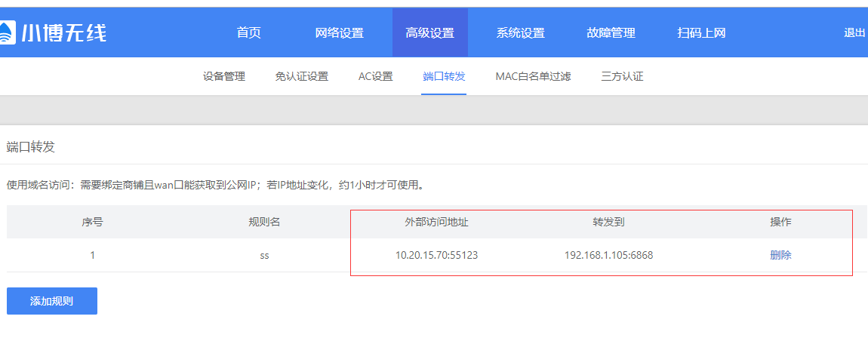This screenshot has height=344, width=868.
Task: Open MAC白名单过滤 sub-tab
Action: tap(533, 76)
